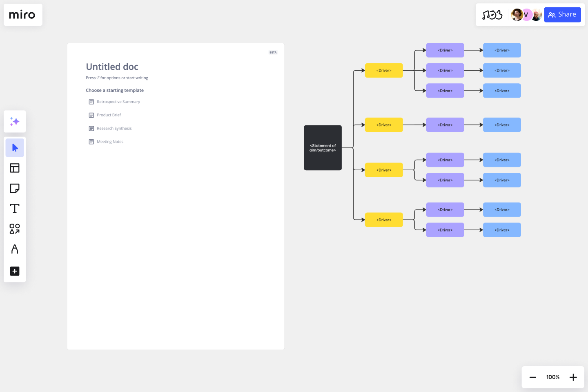The width and height of the screenshot is (588, 392).
Task: Pick the Meeting Notes template
Action: [x=110, y=142]
